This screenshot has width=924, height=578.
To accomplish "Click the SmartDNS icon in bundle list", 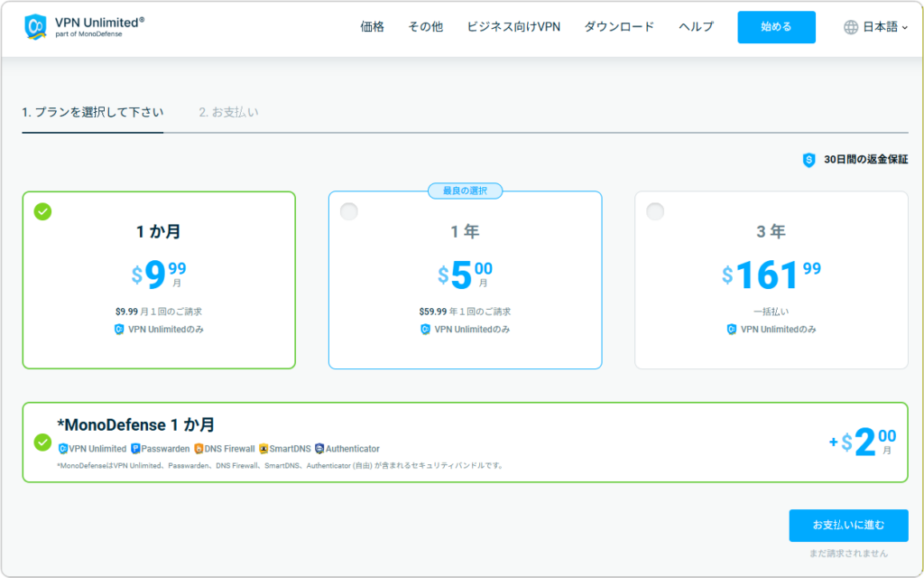I will tap(263, 449).
